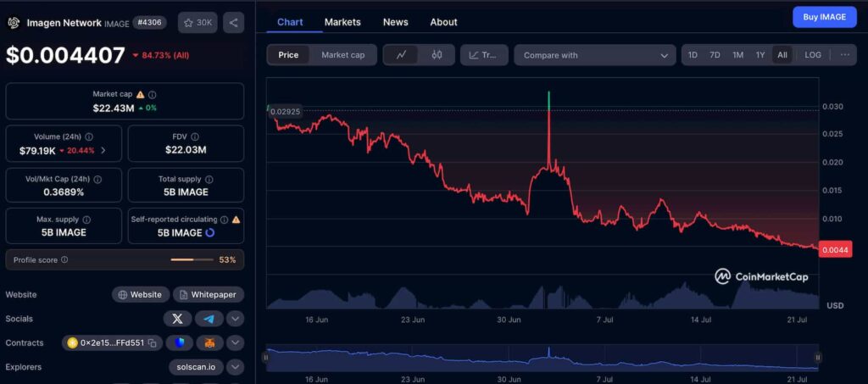The height and width of the screenshot is (384, 868).
Task: Open the Compare with dropdown
Action: 595,55
